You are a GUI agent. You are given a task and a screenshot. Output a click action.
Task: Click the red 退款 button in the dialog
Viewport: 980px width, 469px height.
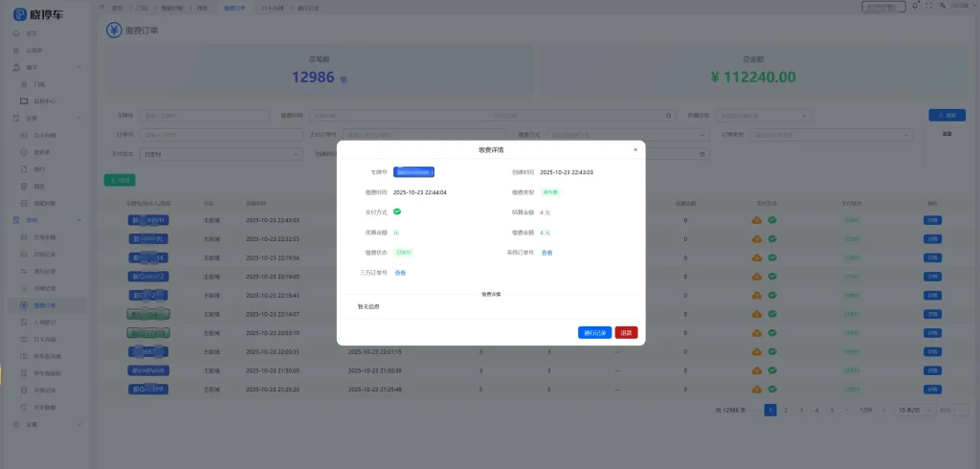tap(626, 332)
